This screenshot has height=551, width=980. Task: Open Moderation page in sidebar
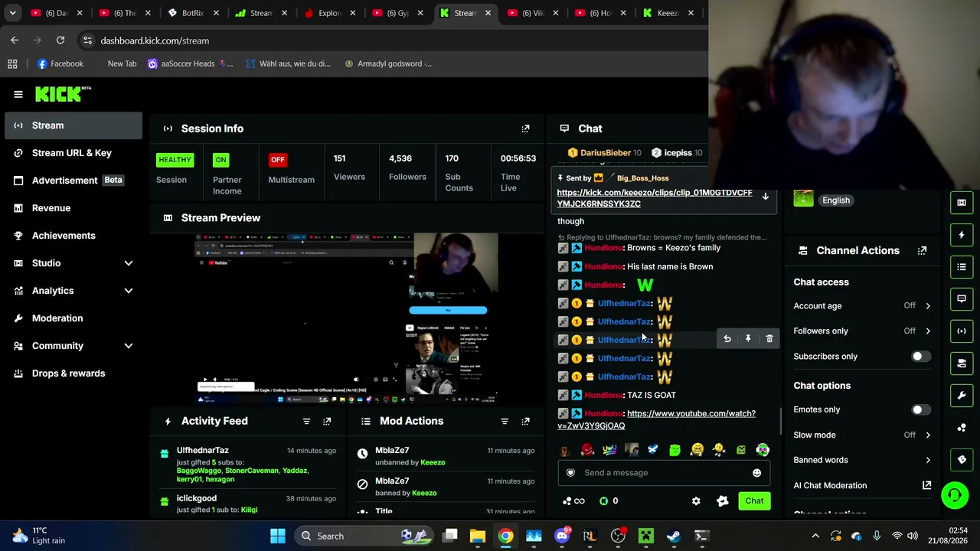pyautogui.click(x=73, y=318)
